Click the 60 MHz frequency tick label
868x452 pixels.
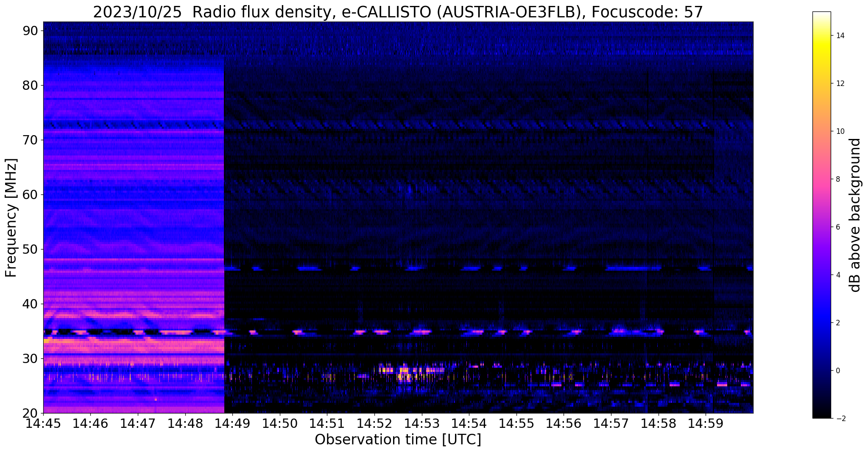tap(30, 194)
